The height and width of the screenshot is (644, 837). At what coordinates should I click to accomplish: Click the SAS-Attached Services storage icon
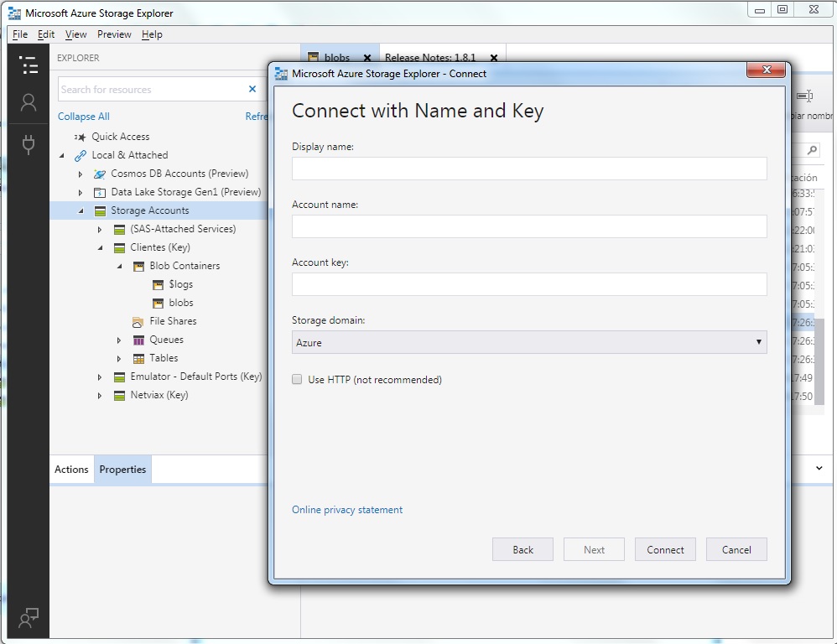[x=120, y=230]
